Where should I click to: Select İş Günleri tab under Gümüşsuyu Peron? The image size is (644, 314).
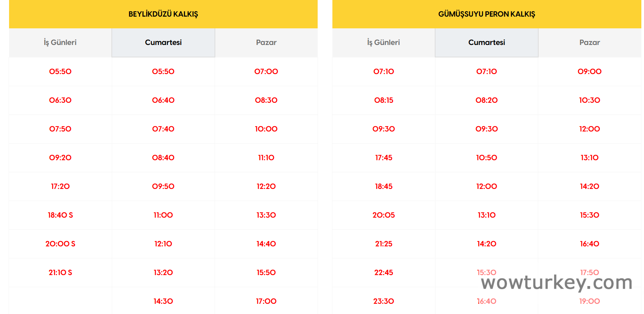pos(383,43)
